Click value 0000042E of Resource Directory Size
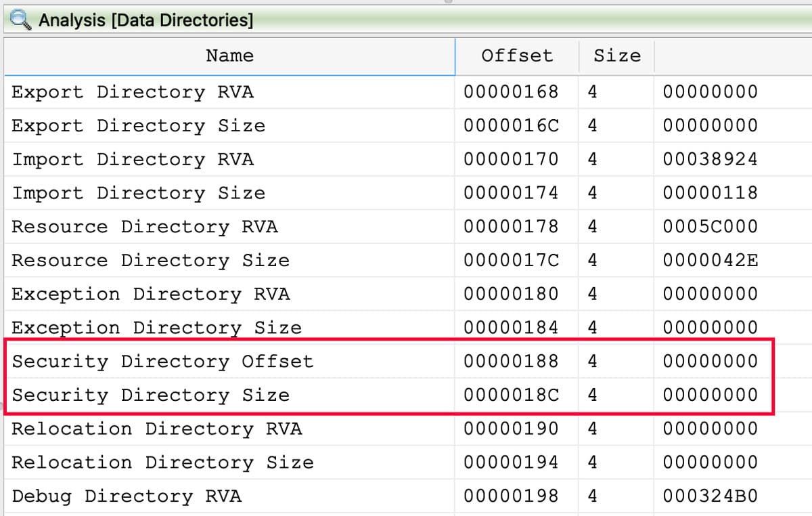The image size is (812, 516). (x=710, y=260)
